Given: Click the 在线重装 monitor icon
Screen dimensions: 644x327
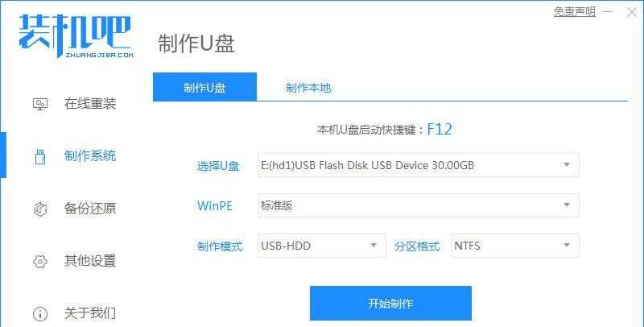Looking at the screenshot, I should [39, 104].
